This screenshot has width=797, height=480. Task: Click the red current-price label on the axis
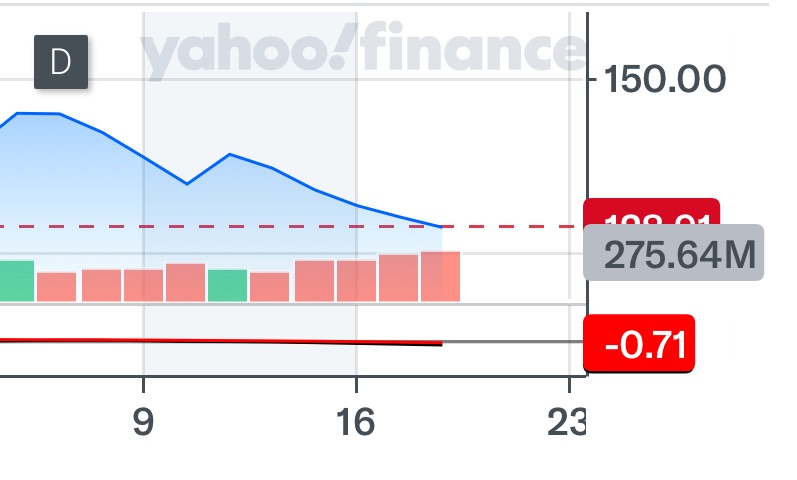click(x=650, y=213)
